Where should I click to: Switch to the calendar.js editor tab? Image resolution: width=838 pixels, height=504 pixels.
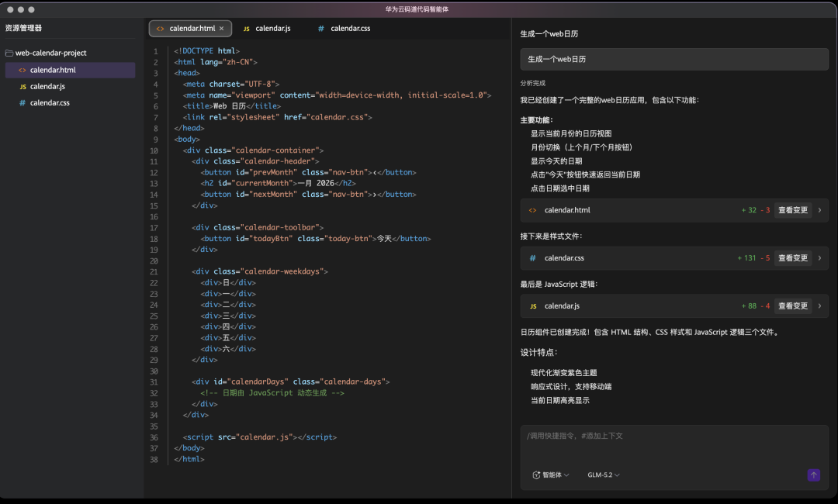(267, 28)
